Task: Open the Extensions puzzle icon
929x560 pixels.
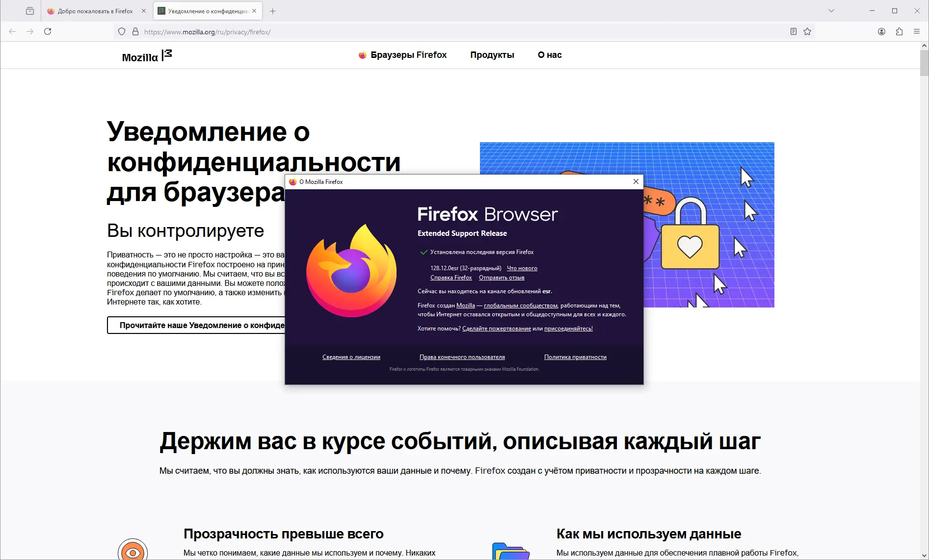Action: click(x=899, y=32)
